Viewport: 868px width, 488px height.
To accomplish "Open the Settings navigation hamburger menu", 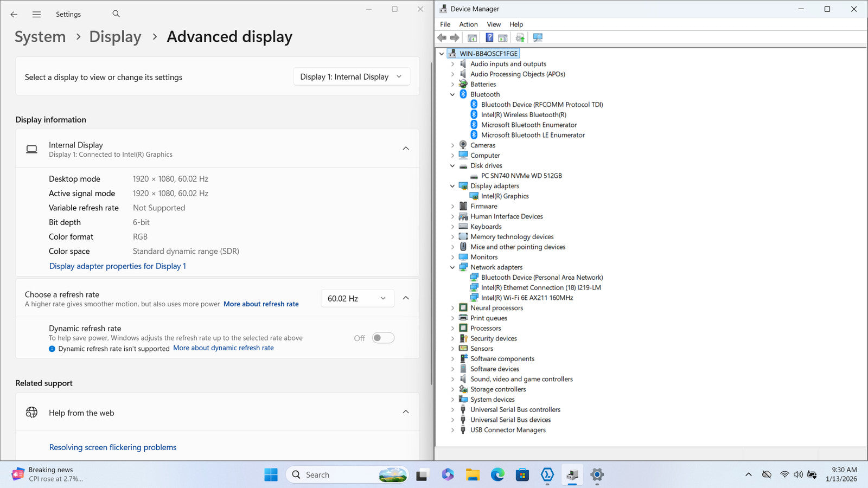I will point(36,15).
